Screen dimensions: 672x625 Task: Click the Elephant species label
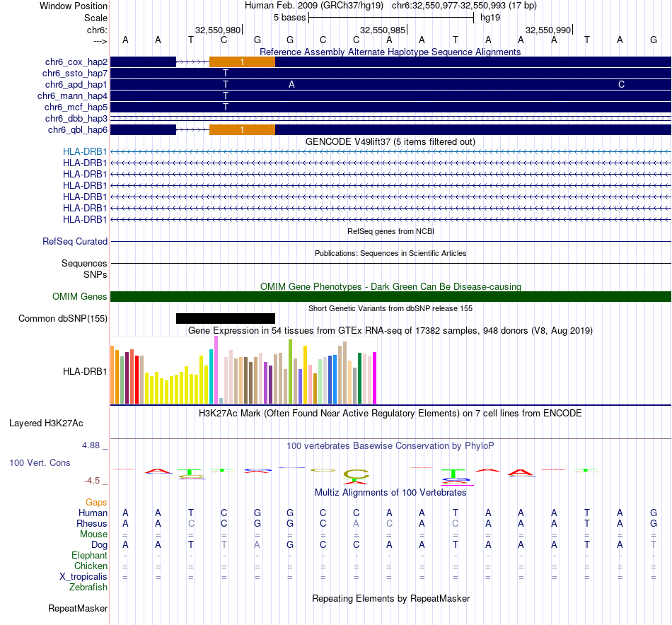click(90, 556)
